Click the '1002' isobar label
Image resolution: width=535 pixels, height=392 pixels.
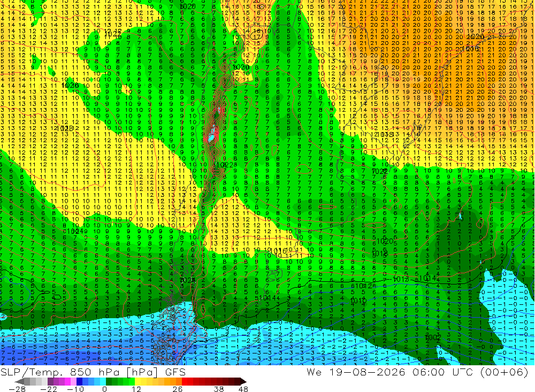click(x=433, y=337)
